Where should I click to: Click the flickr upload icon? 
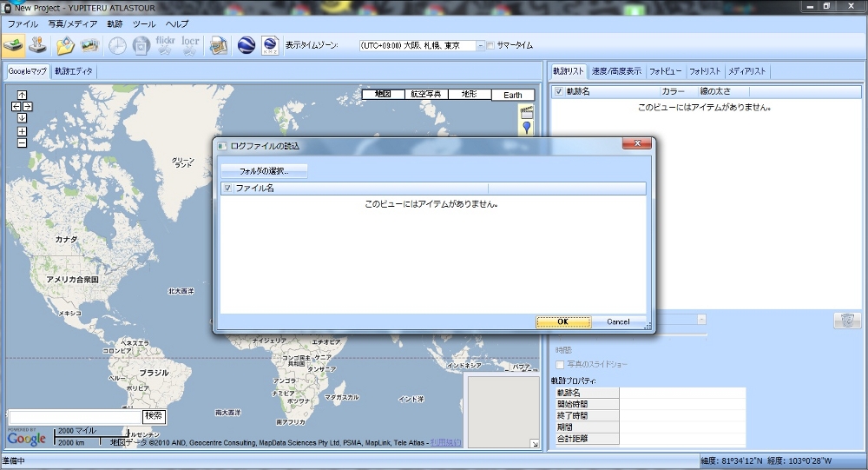pos(166,45)
